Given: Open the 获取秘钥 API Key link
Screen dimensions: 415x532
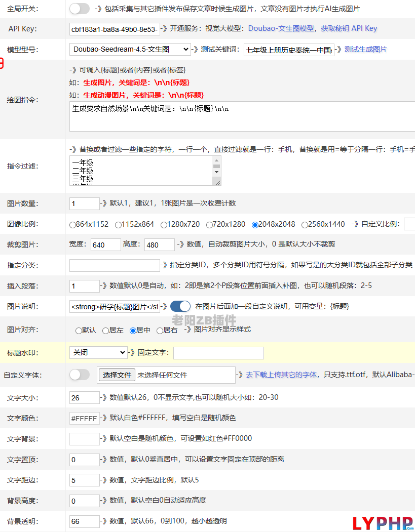Looking at the screenshot, I should (349, 29).
